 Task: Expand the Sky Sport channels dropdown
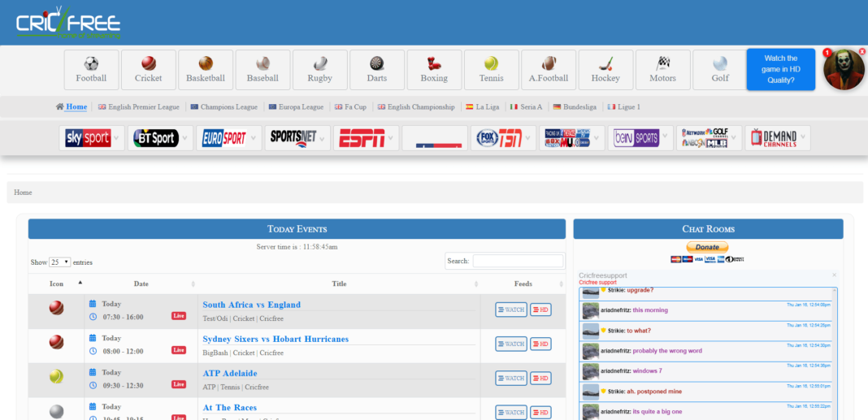(x=92, y=138)
